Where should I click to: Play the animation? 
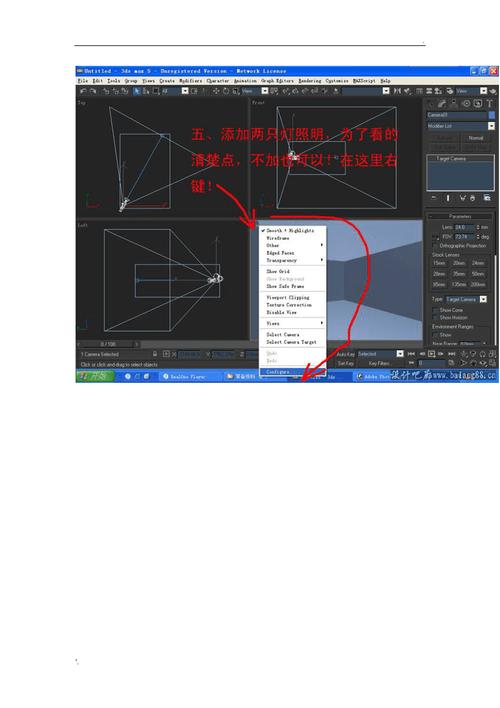coord(431,354)
